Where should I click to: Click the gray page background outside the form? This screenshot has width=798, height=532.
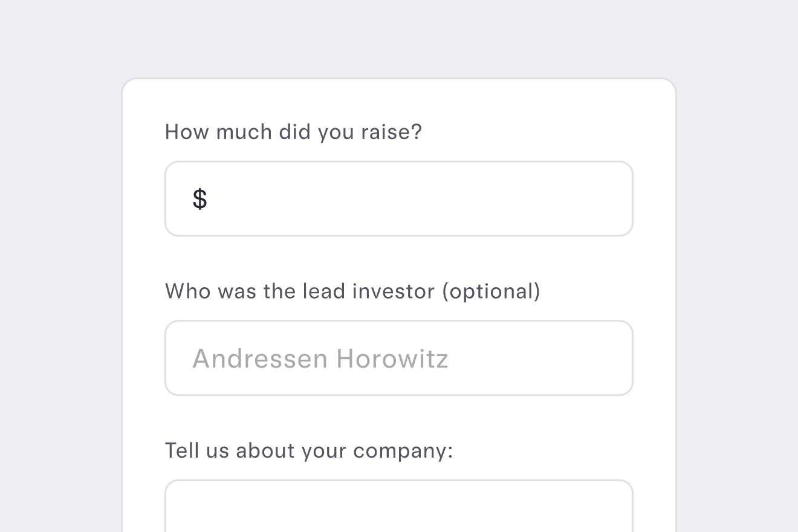[60, 266]
